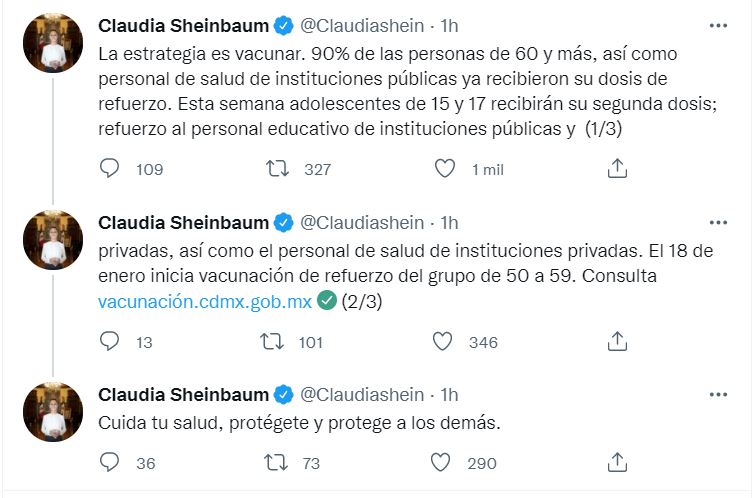This screenshot has width=755, height=498.
Task: Reply to the first tweet with 109 comments
Action: tap(109, 169)
